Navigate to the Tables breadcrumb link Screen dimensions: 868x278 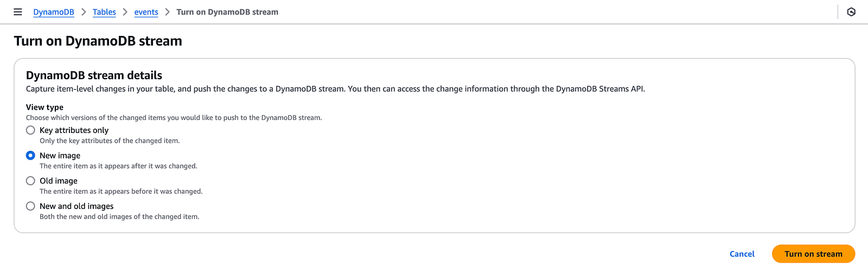(x=104, y=12)
